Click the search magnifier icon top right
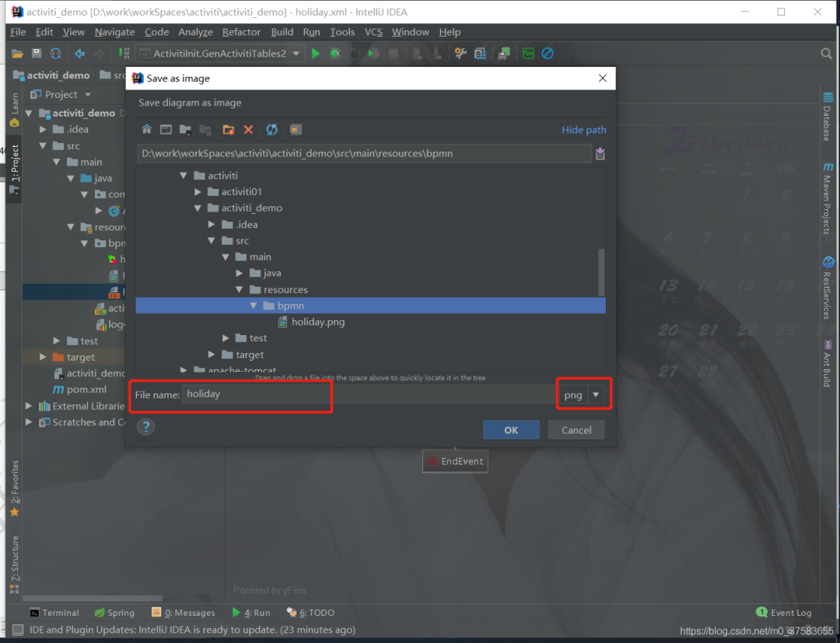 click(x=827, y=54)
